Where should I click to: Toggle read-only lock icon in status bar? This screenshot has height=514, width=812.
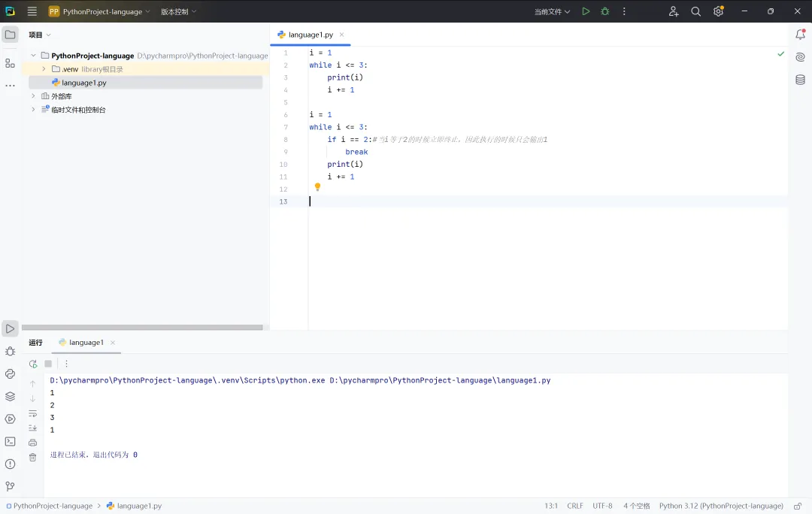click(798, 506)
